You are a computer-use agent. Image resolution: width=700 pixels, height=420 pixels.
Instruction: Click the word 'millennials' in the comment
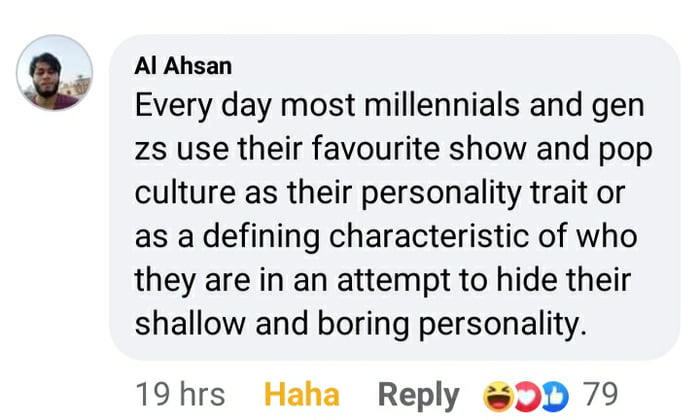[442, 105]
